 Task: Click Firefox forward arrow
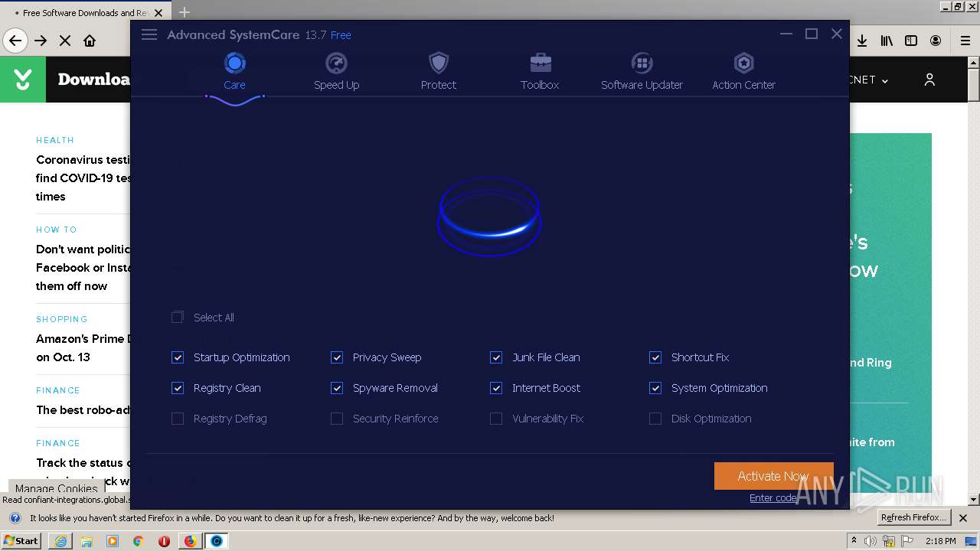coord(41,41)
